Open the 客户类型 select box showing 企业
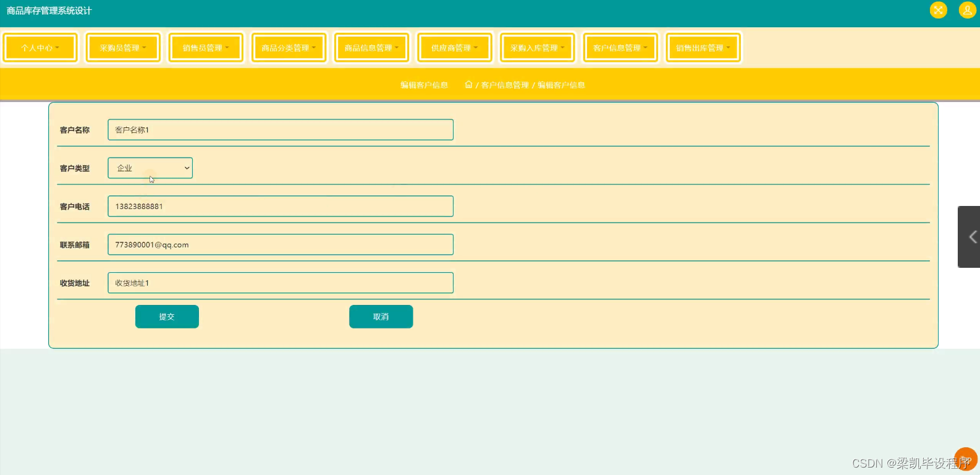 150,168
